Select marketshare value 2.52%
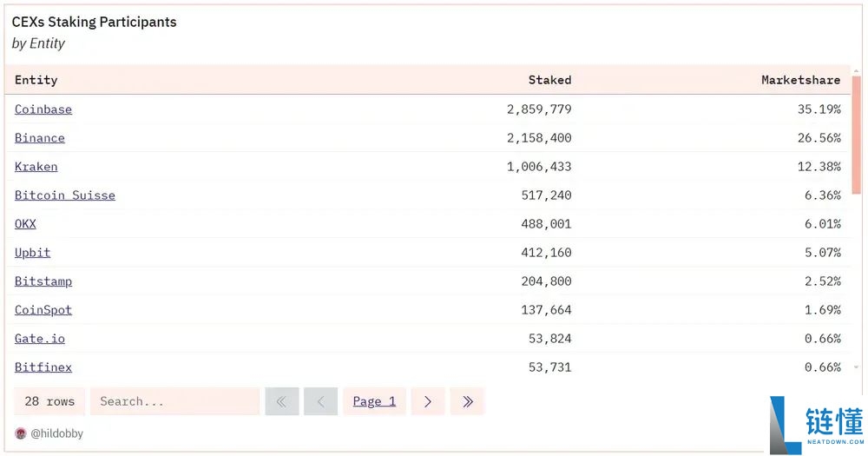This screenshot has height=456, width=868. coord(823,281)
